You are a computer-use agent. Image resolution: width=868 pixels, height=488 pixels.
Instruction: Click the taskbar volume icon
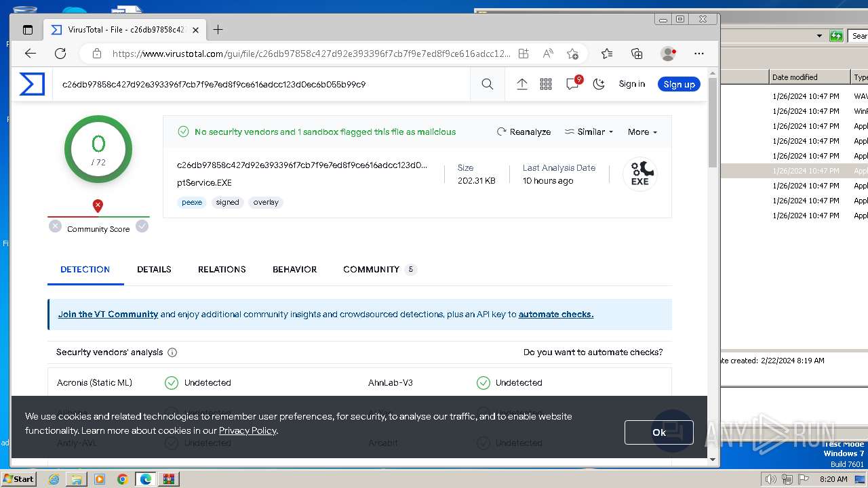(x=771, y=479)
